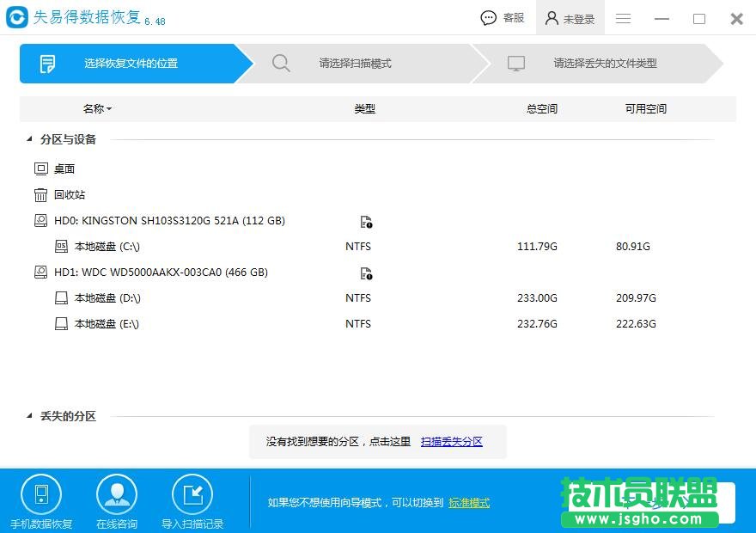Click the eject icon beside HD0 KINGSTON drive
Viewport: 756px width, 533px height.
pos(366,221)
